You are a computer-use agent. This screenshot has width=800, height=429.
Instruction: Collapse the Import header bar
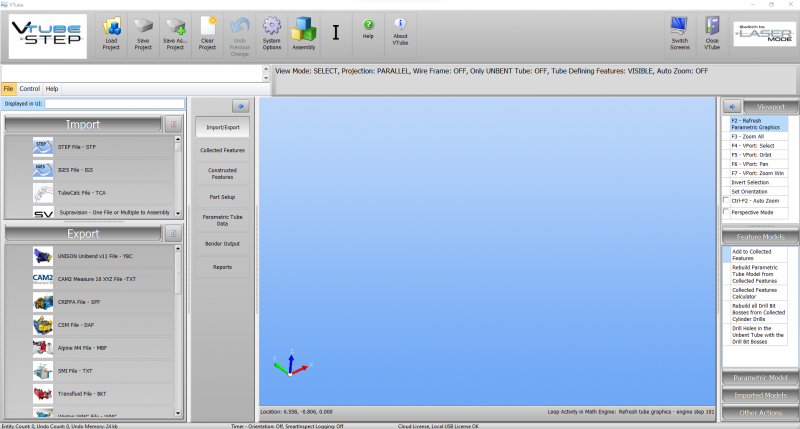[83, 124]
